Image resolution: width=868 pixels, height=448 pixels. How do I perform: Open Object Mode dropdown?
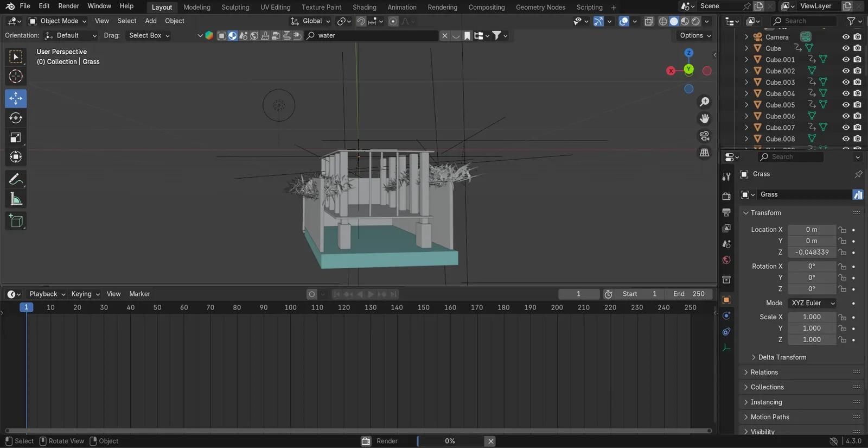click(58, 21)
